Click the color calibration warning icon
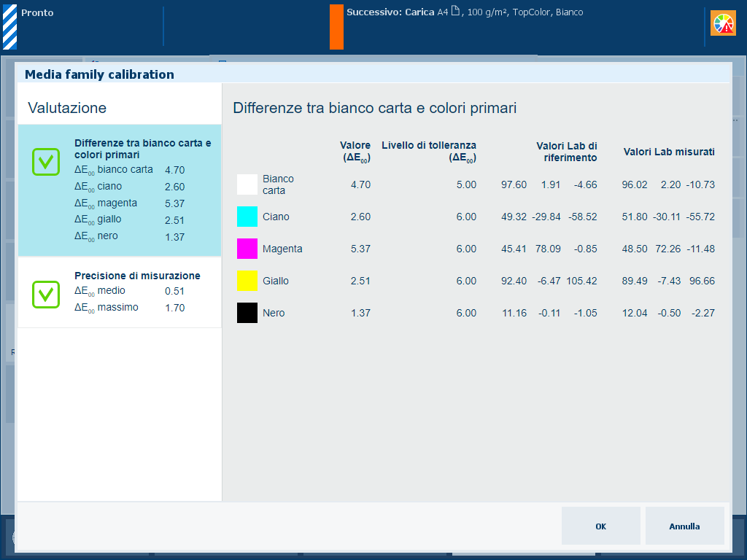747x560 pixels. [723, 23]
